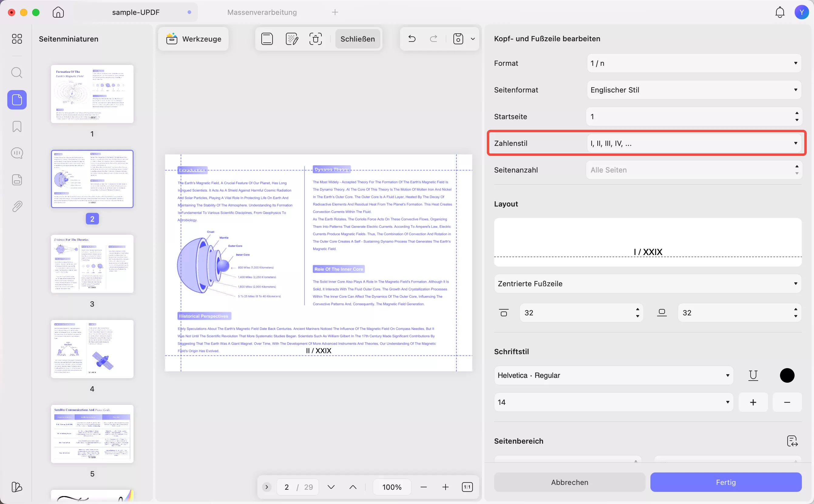Screen dimensions: 814x504
Task: Click the Fertig button
Action: pyautogui.click(x=726, y=482)
